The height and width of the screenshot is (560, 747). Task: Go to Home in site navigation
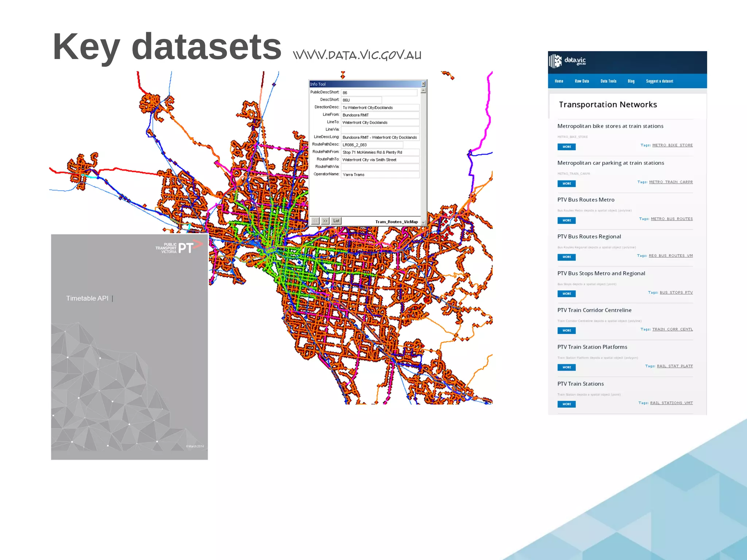click(559, 81)
